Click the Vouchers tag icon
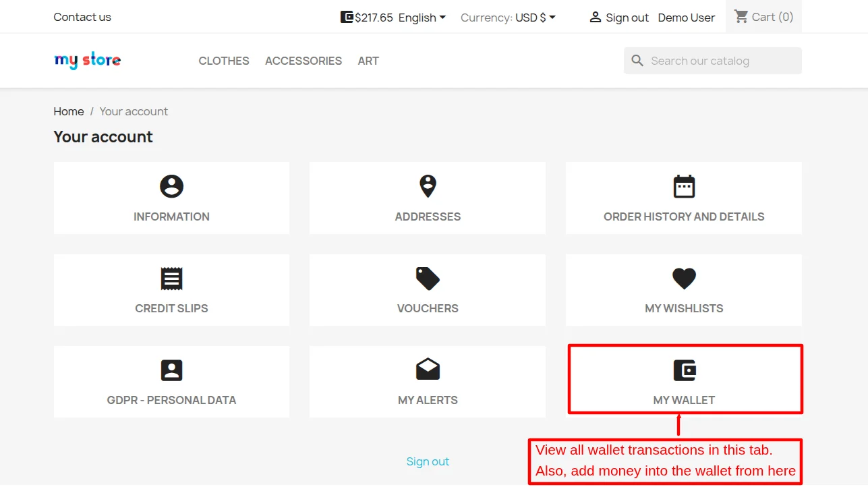The width and height of the screenshot is (868, 487). coord(427,278)
